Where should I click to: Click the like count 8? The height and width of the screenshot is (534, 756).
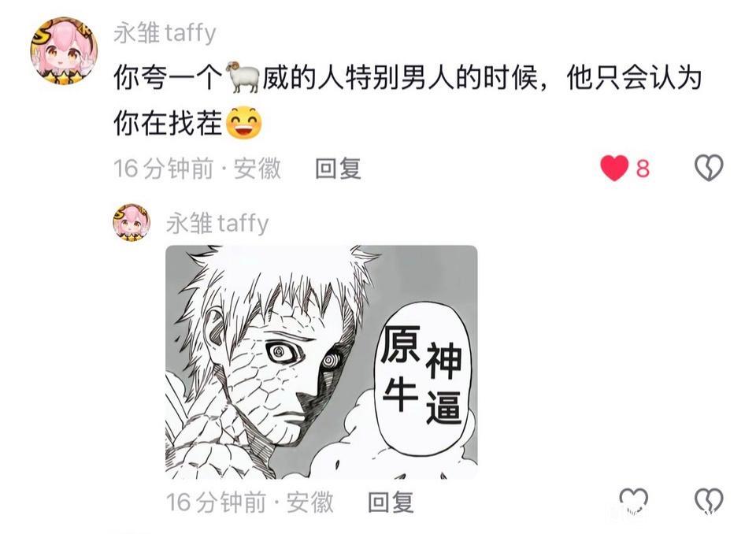coord(643,169)
